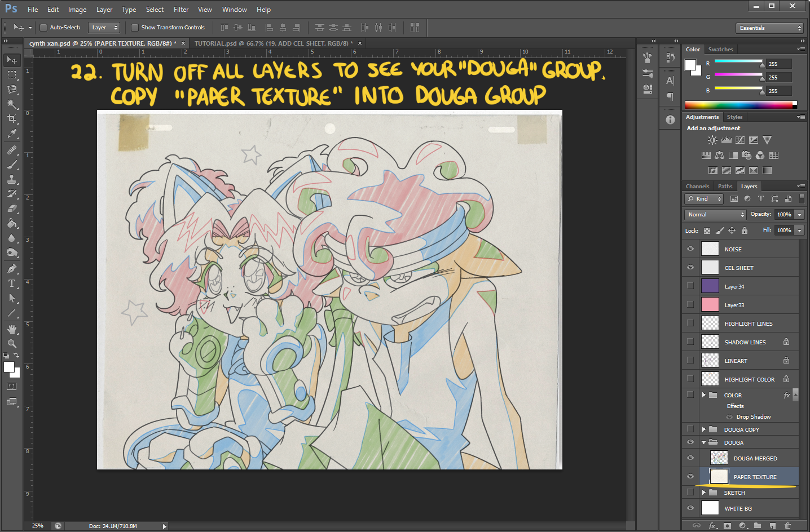The width and height of the screenshot is (810, 532).
Task: Switch to the Channels tab
Action: (x=697, y=187)
